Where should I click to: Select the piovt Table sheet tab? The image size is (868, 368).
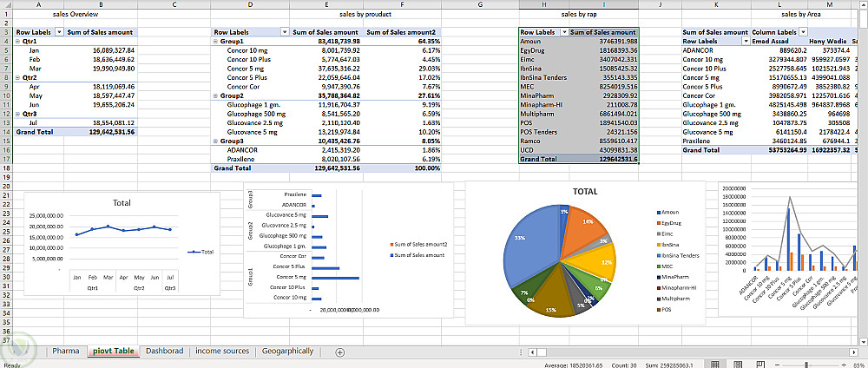coord(113,351)
